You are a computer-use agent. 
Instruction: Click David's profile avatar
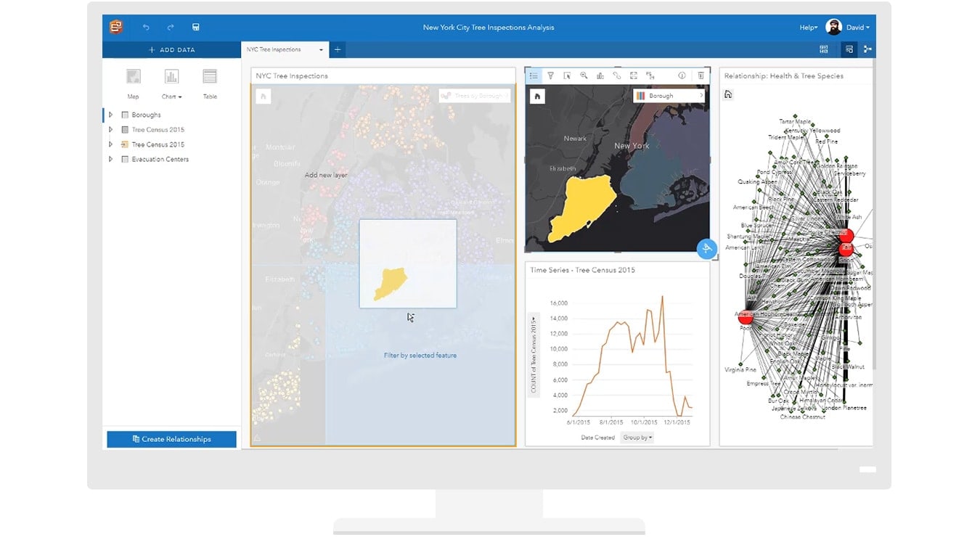click(x=833, y=27)
